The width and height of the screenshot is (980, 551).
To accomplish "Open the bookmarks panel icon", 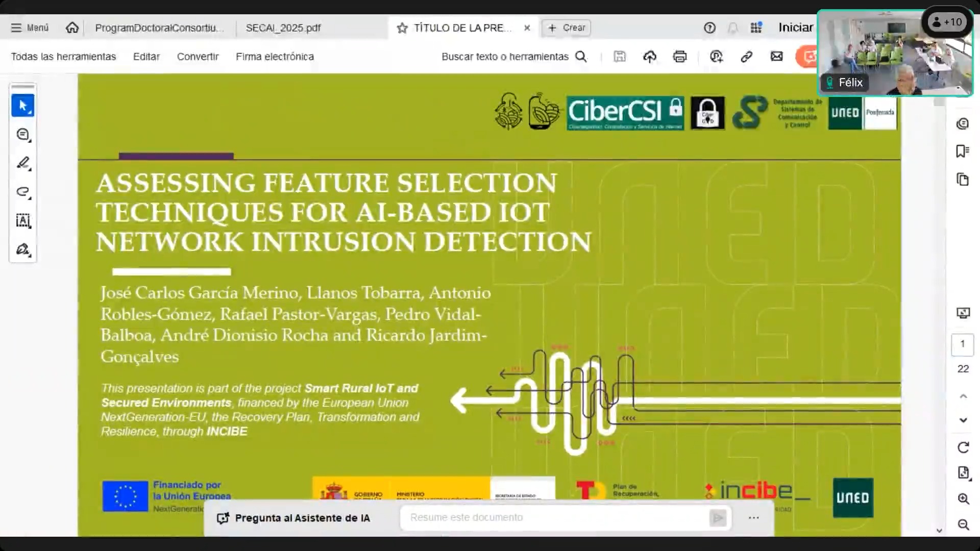I will coord(963,152).
